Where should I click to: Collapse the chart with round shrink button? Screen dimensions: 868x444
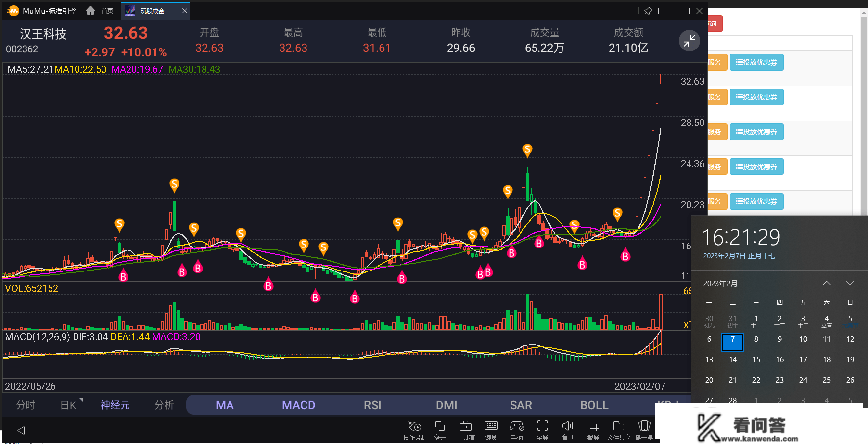(x=689, y=41)
